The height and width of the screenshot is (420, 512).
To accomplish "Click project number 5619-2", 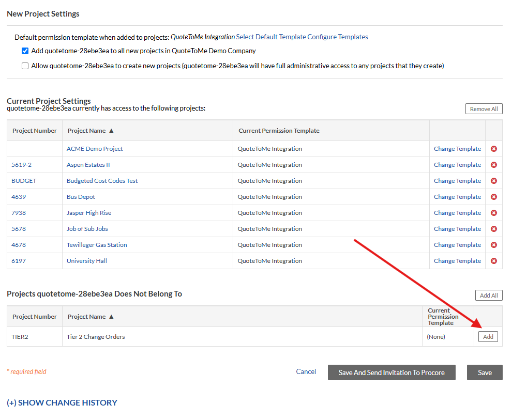I will click(22, 165).
